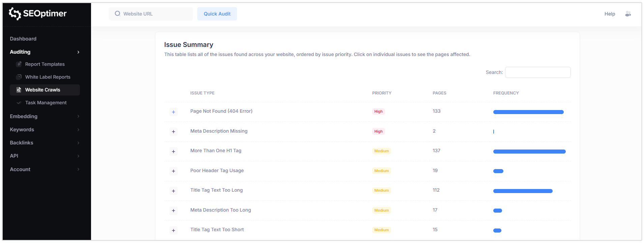Click the search magnifier icon in URL field

point(117,14)
